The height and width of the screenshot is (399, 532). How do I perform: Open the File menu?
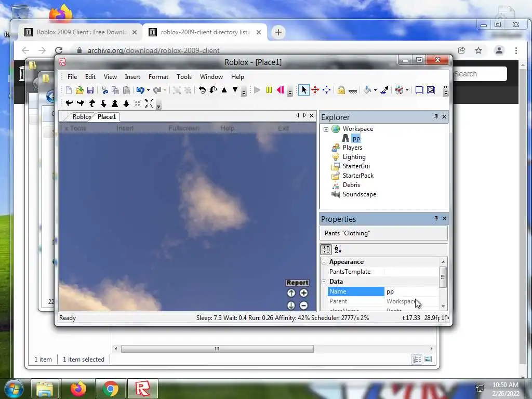point(72,77)
